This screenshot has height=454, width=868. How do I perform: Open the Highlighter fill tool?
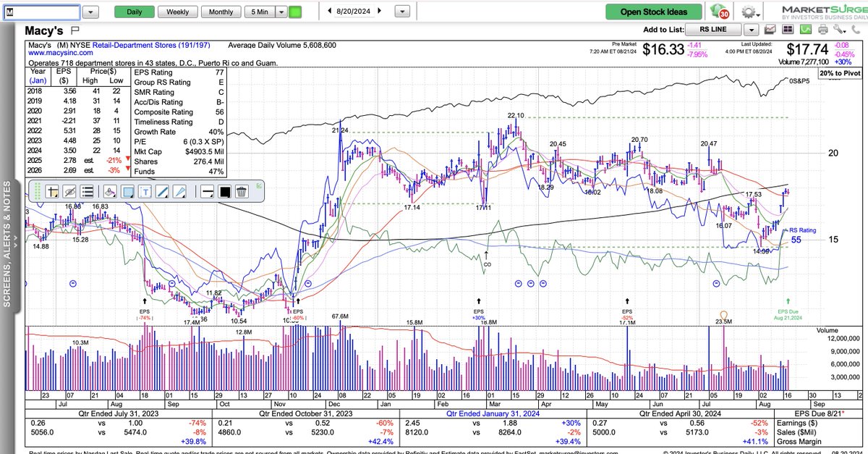[111, 192]
